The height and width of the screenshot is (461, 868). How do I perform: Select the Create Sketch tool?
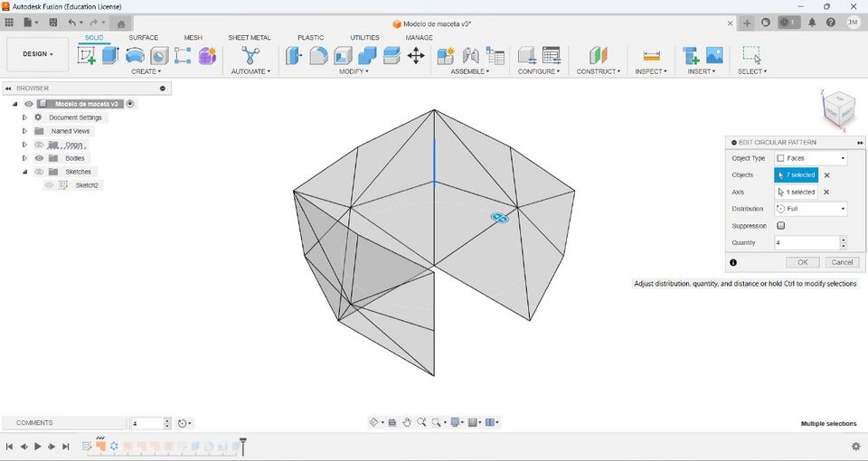pyautogui.click(x=87, y=55)
